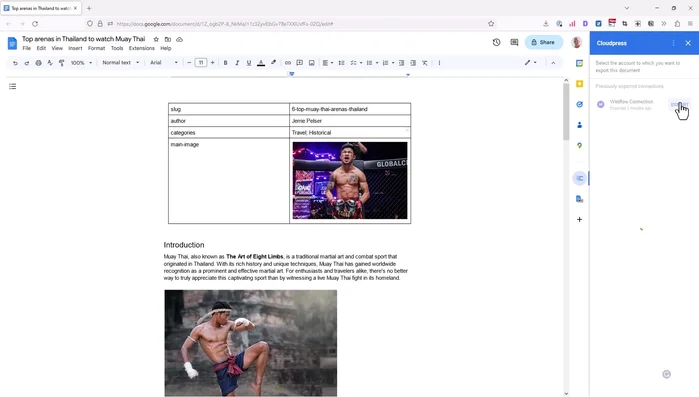Collapse the menus with the chevron button
The image size is (699, 397).
553,63
